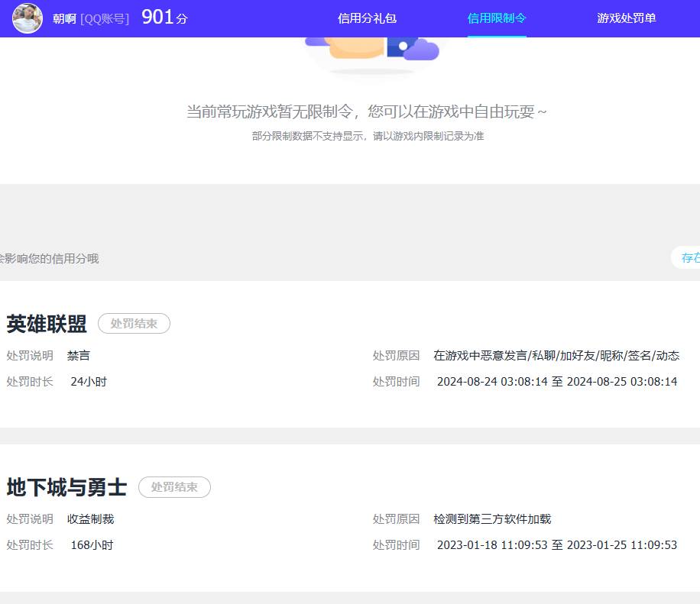Open the 英雄联盟 game section title

47,324
